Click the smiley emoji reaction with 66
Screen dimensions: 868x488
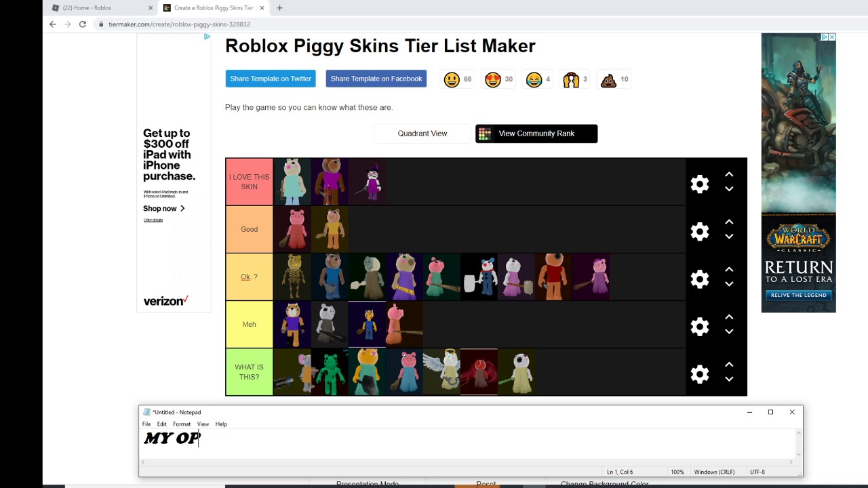tap(452, 79)
